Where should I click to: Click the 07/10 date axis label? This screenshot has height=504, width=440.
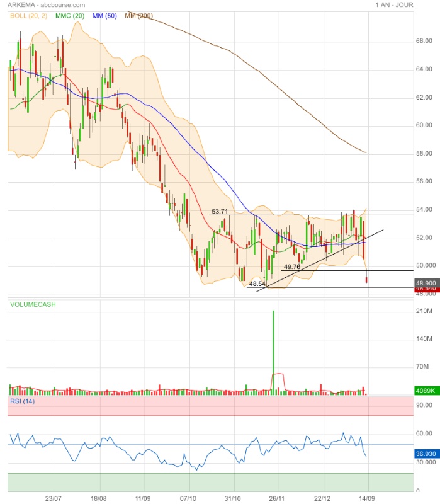(x=188, y=498)
